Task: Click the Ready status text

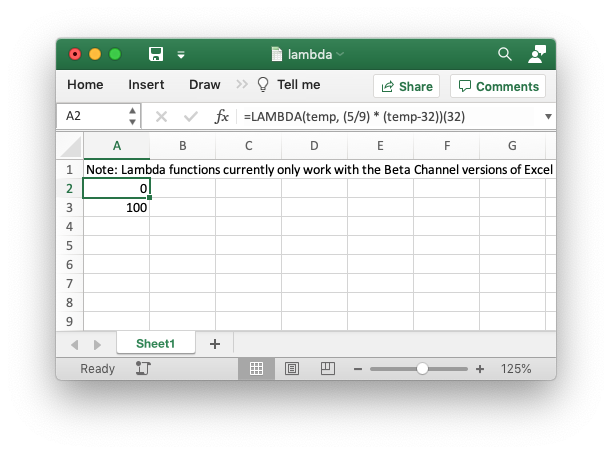Action: pos(98,369)
